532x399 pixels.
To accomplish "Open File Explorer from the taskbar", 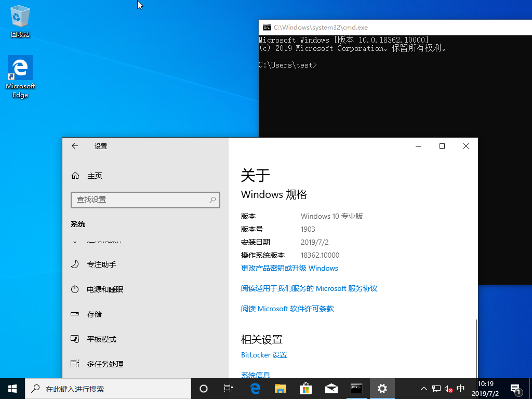I will [280, 389].
